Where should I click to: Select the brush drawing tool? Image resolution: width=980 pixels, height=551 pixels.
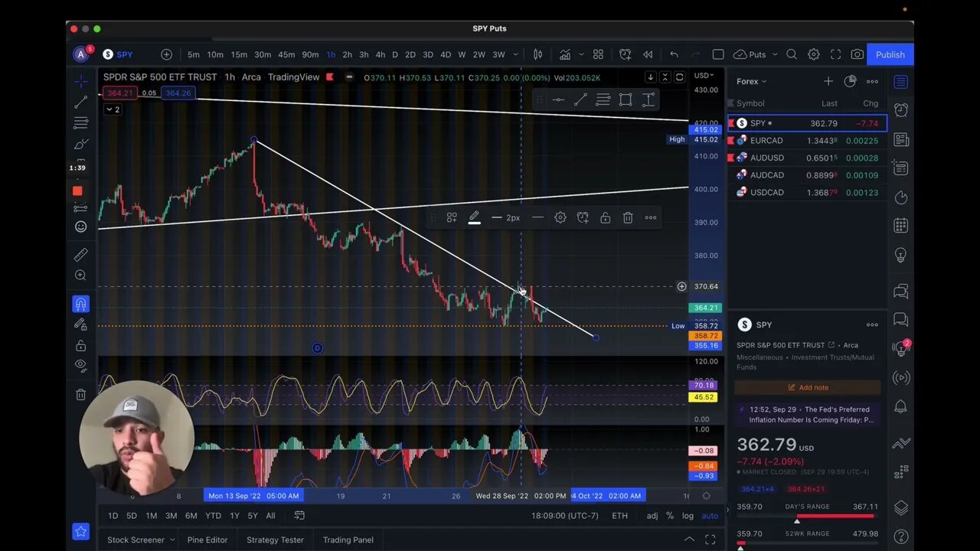click(80, 145)
